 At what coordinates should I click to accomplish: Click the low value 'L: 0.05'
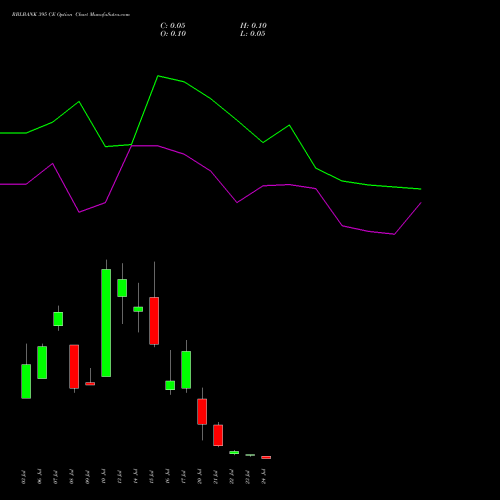tap(253, 34)
